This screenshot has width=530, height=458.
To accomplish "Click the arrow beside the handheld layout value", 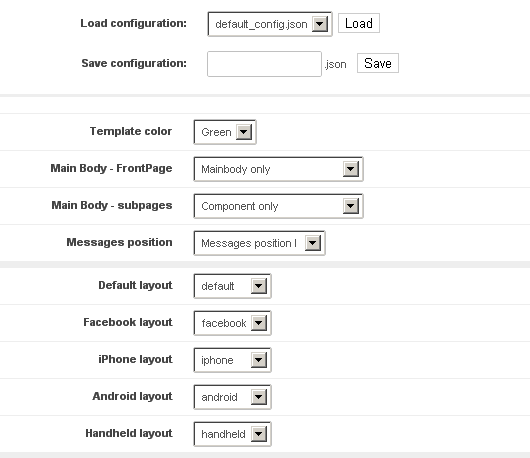I will 259,434.
